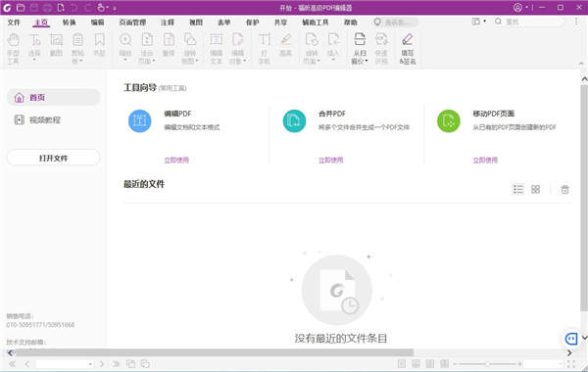Toggle full screen mode in status bar
The height and width of the screenshot is (372, 588).
[x=571, y=364]
